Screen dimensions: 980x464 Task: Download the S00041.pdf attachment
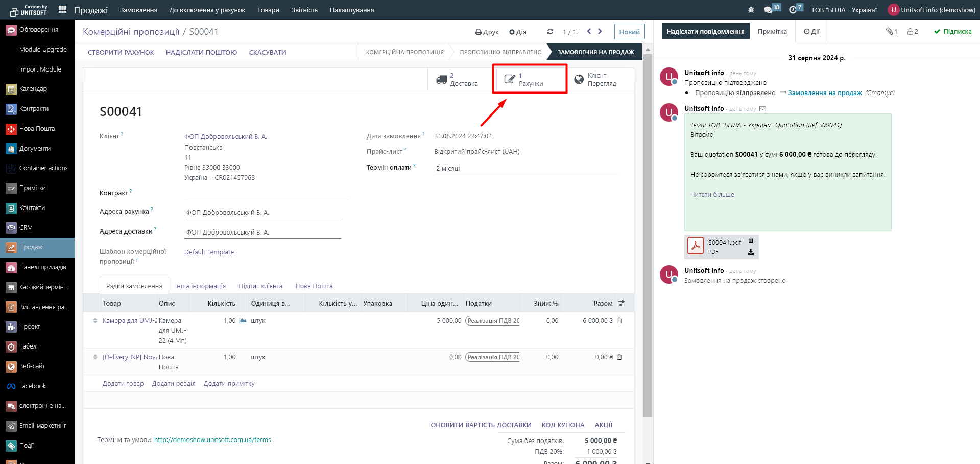751,252
